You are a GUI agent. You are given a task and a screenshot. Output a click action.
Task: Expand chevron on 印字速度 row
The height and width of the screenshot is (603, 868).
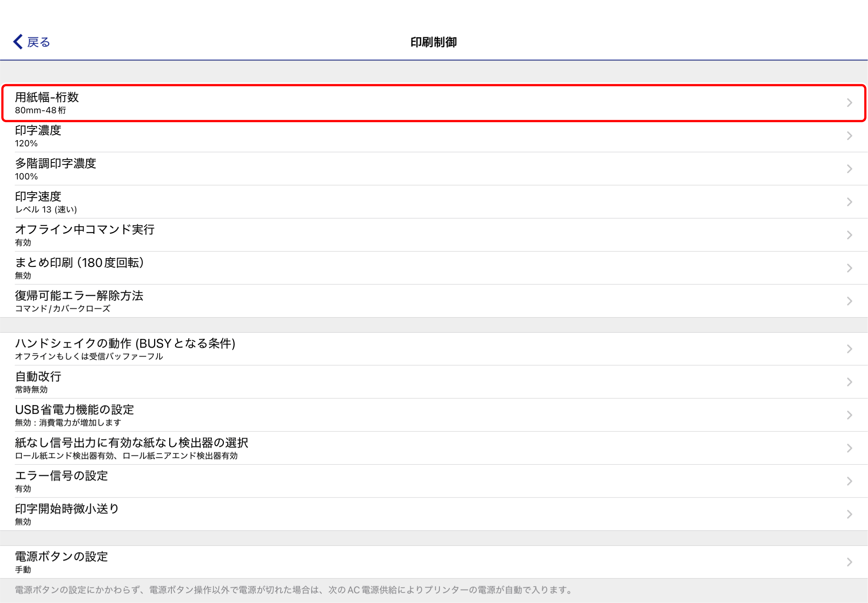tap(850, 202)
